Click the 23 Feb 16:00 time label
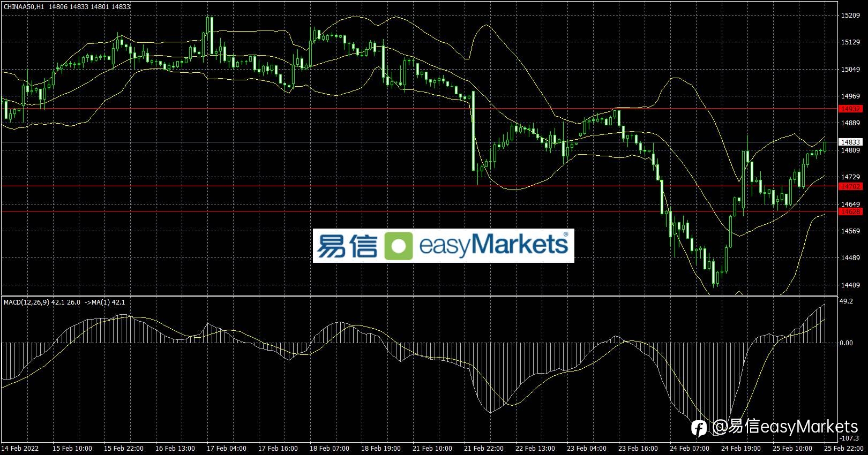868x455 pixels. pyautogui.click(x=638, y=449)
